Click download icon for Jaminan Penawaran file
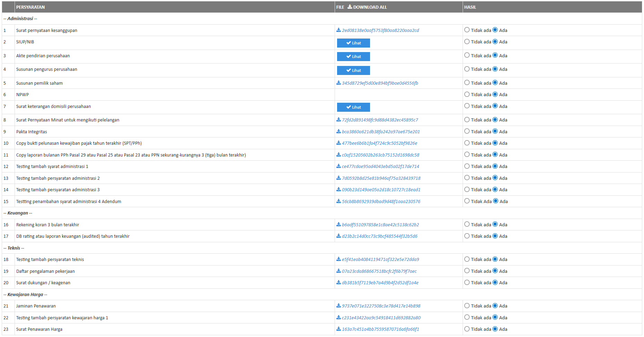644x337 pixels. click(x=338, y=306)
